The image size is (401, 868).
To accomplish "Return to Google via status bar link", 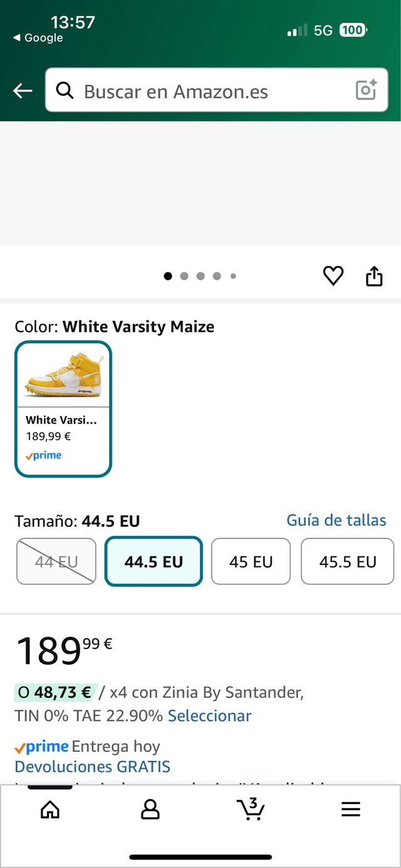I will click(38, 38).
